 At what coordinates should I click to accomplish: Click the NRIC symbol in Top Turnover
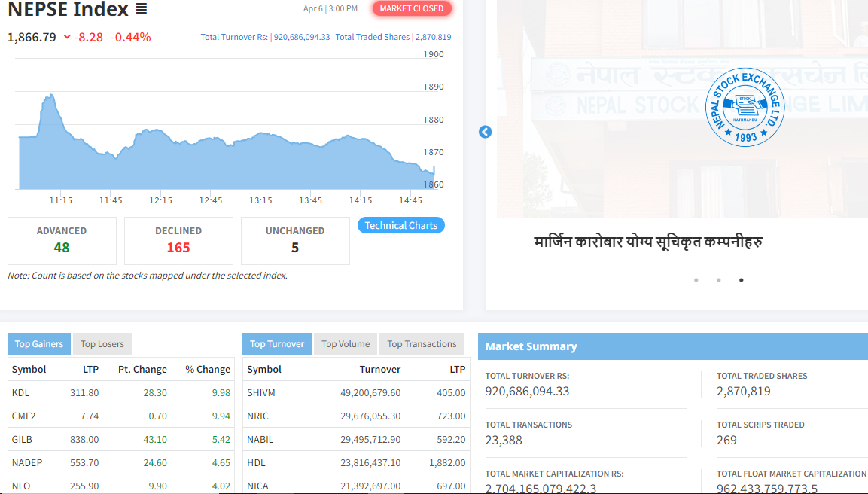pos(258,416)
